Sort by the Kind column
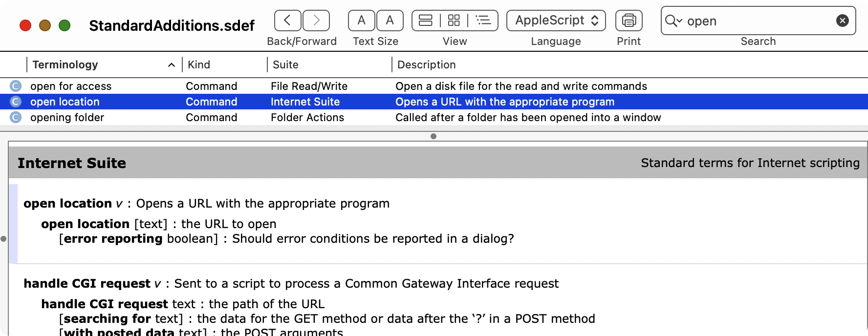The image size is (868, 336). click(197, 64)
